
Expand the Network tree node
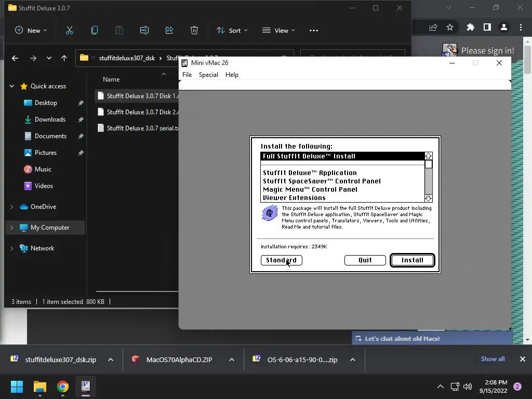12,248
